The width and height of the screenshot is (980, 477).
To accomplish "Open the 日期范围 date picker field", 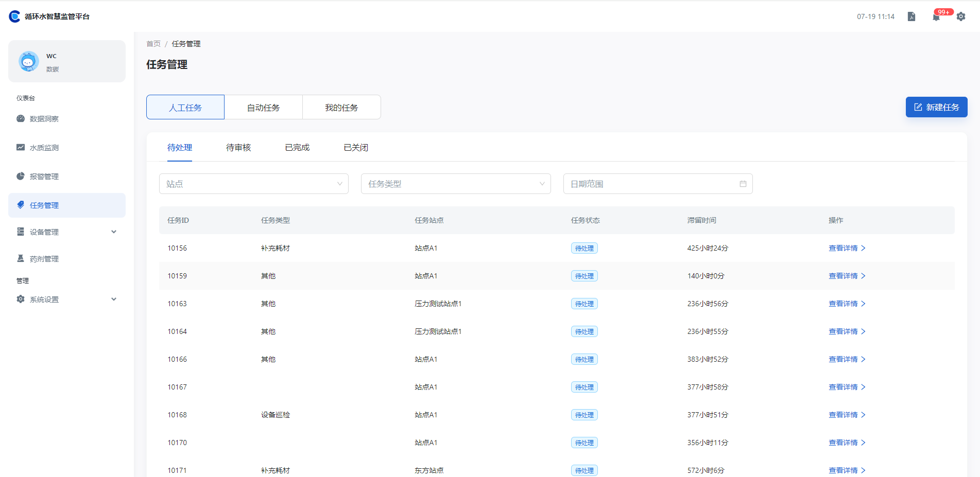I will (658, 184).
